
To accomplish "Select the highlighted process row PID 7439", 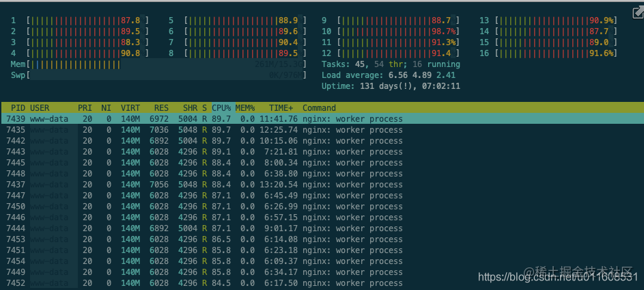I will [x=322, y=119].
